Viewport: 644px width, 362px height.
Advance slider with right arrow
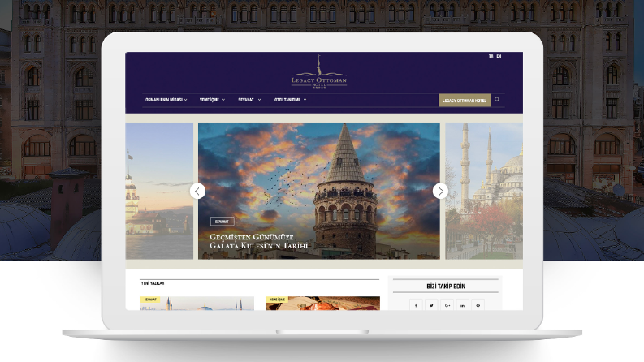pyautogui.click(x=441, y=191)
